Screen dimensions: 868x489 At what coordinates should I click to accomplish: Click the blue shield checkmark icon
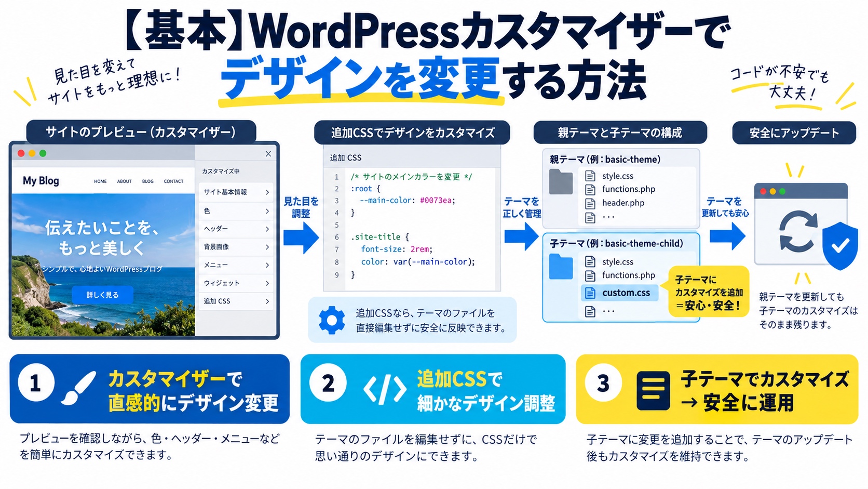coord(840,246)
